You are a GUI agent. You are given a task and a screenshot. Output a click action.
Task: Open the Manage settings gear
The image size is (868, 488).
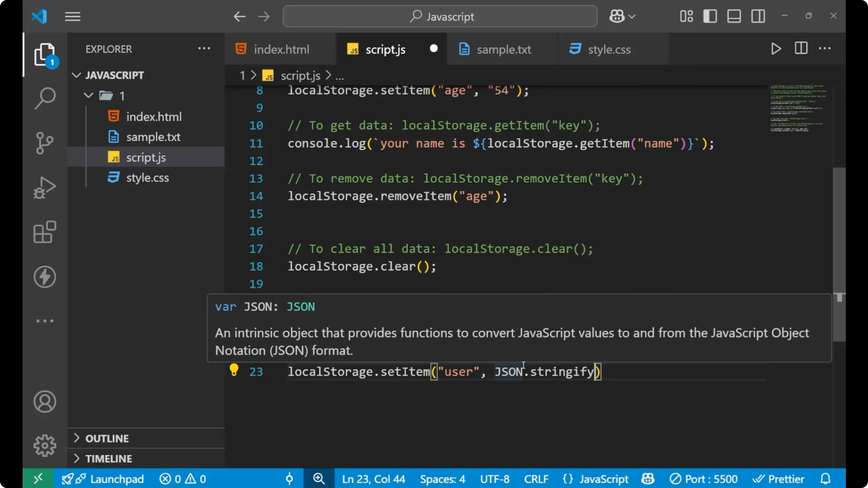(x=44, y=445)
